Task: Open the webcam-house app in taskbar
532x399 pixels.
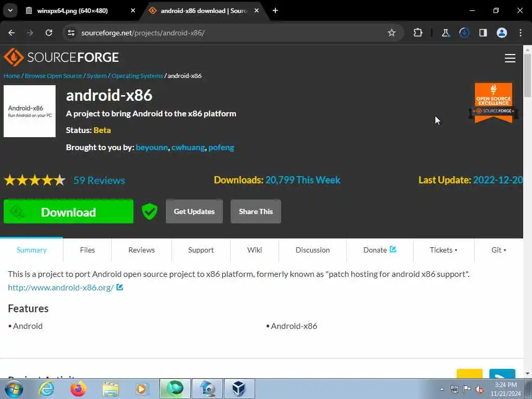Action: tap(208, 389)
